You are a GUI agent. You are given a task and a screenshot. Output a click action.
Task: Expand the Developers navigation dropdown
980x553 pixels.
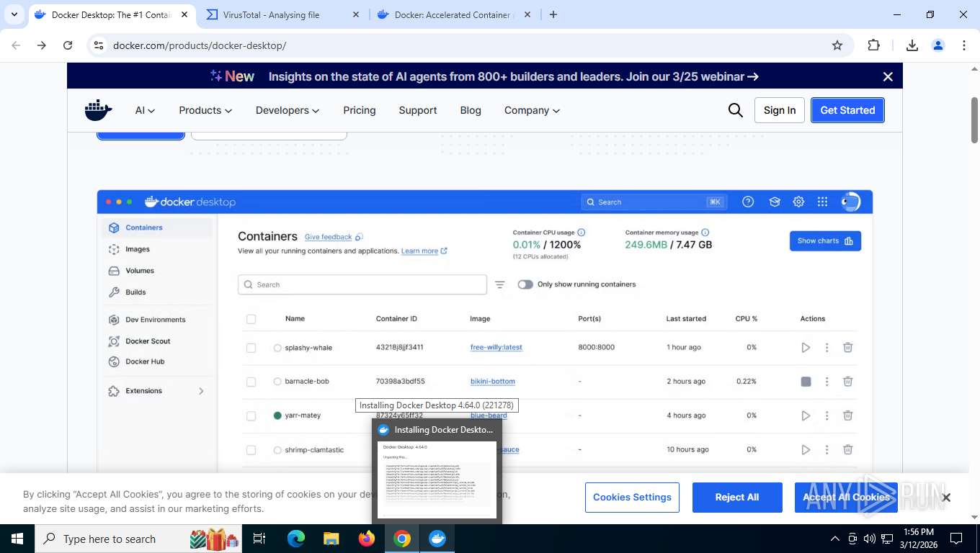pos(288,110)
